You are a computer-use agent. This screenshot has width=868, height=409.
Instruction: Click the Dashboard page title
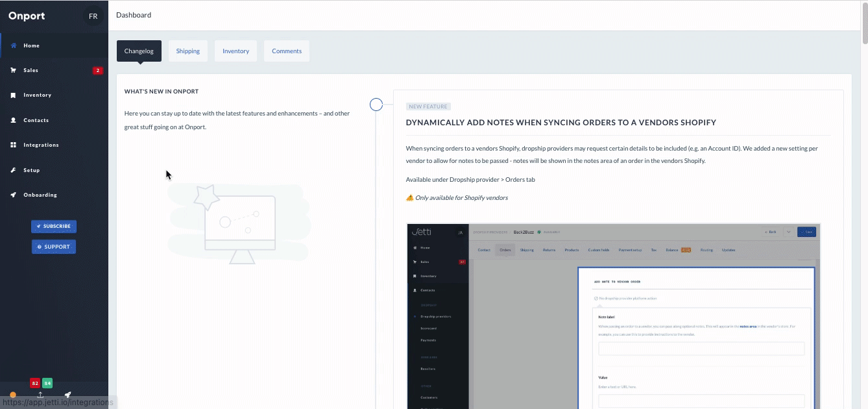click(134, 15)
